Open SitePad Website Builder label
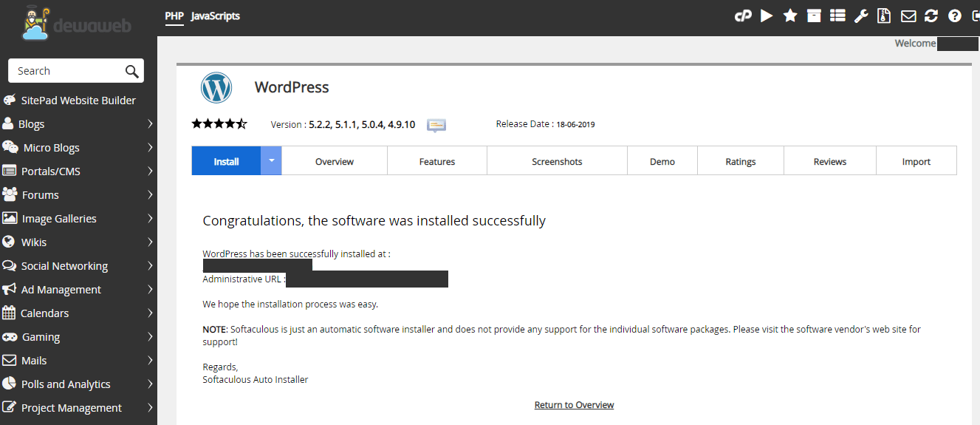 point(78,100)
